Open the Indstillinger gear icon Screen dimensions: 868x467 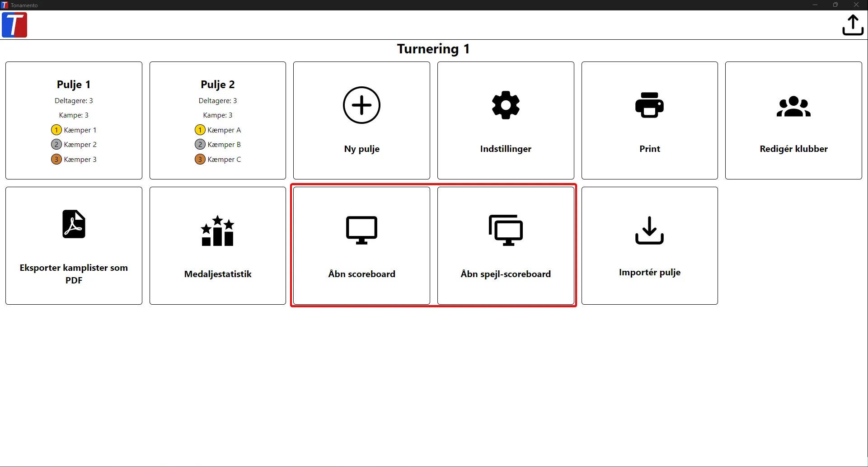pos(506,105)
